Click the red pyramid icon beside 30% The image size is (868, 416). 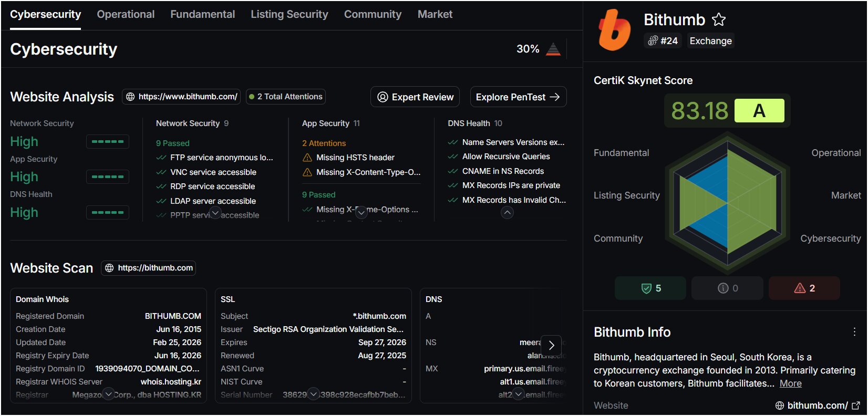coord(553,49)
